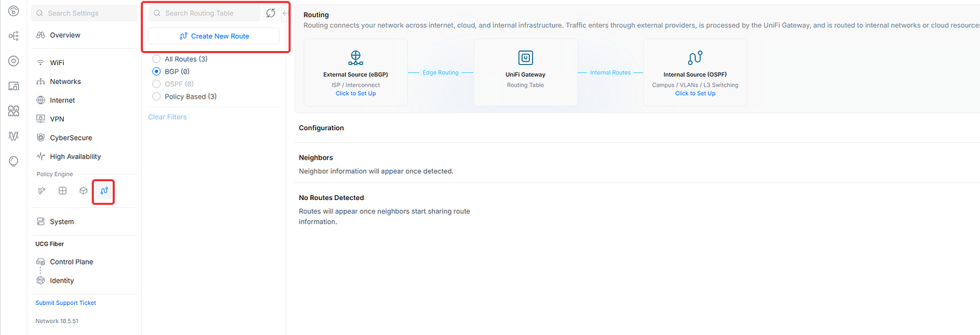Screen dimensions: 980x335
Task: Open the Submit Support Ticket link
Action: pos(66,303)
